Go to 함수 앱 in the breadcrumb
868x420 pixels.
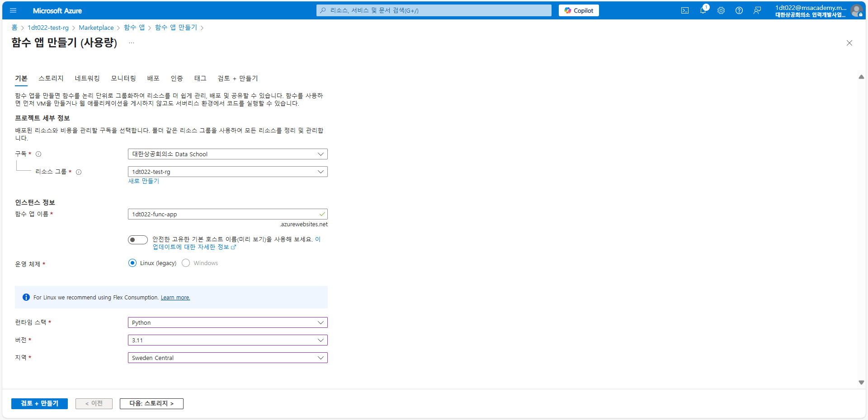(x=134, y=28)
